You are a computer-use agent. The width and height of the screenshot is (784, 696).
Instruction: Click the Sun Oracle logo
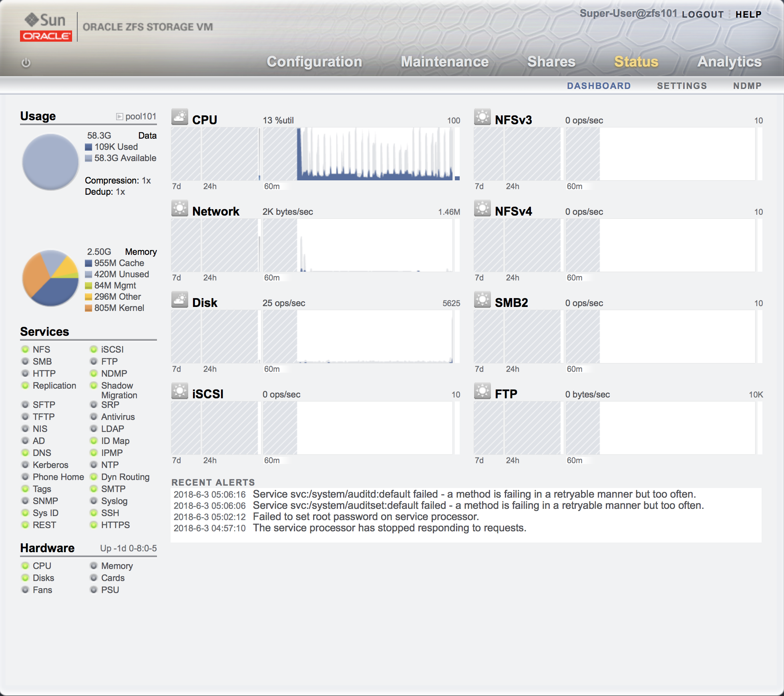coord(46,27)
